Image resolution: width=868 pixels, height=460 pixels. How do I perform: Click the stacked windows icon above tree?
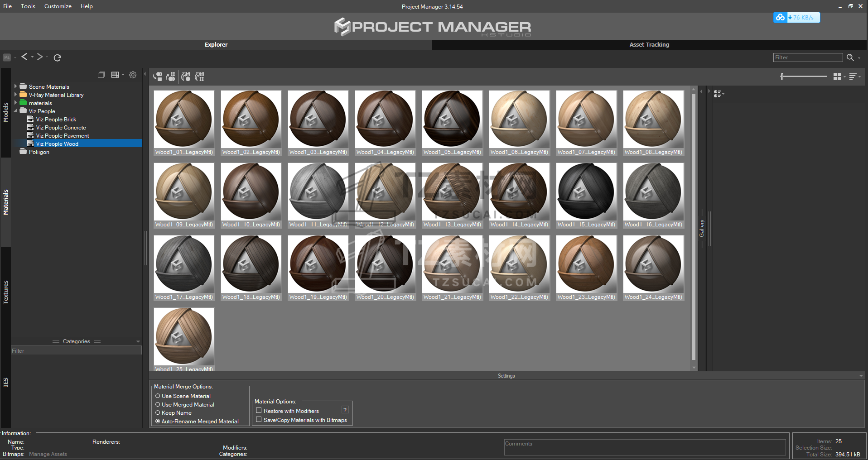[101, 75]
